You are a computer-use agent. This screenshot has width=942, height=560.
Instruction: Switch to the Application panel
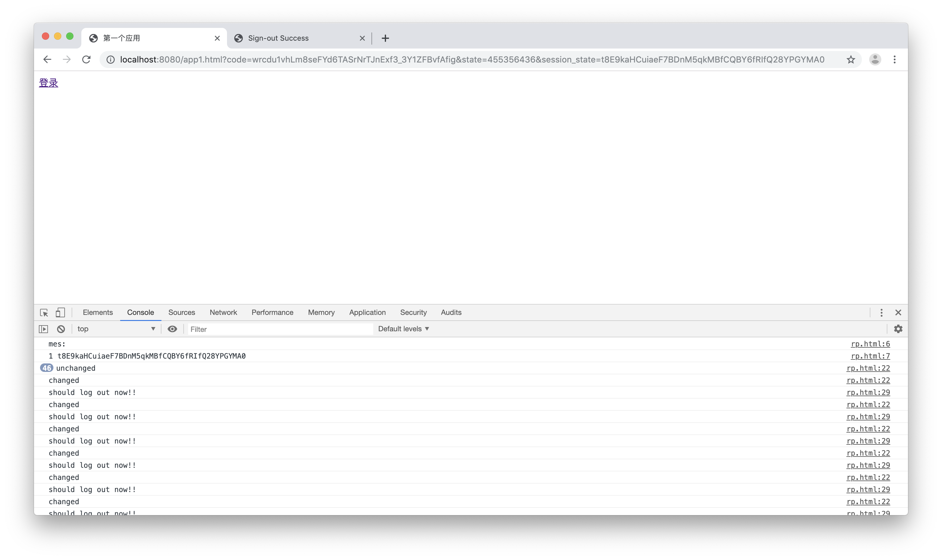click(x=367, y=312)
